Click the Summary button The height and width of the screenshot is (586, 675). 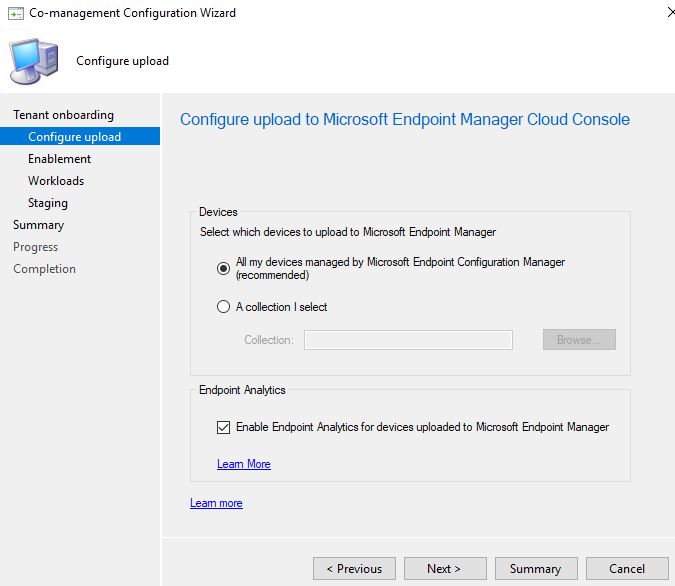point(536,569)
